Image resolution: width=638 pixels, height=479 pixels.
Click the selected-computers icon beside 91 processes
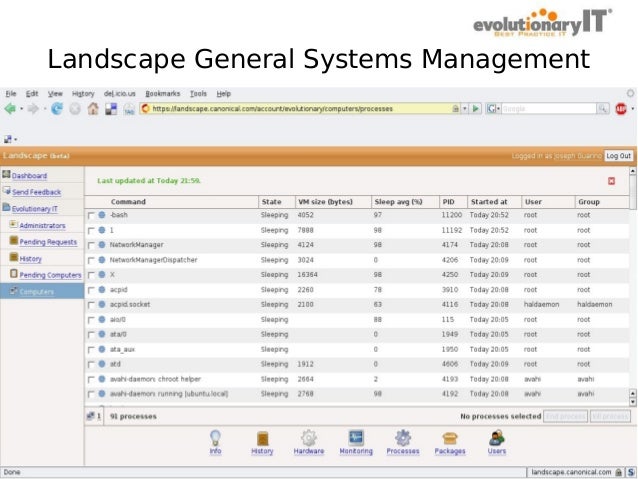click(90, 416)
